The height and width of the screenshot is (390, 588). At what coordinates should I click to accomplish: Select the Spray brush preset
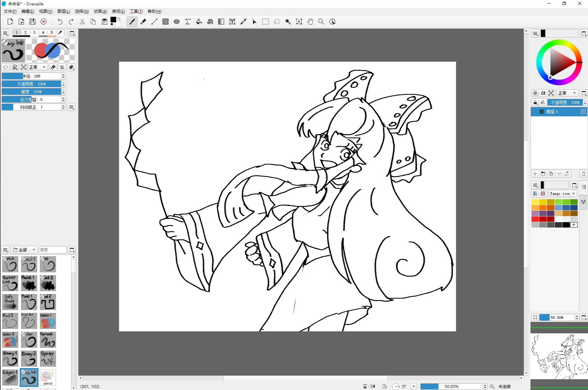pyautogui.click(x=48, y=358)
